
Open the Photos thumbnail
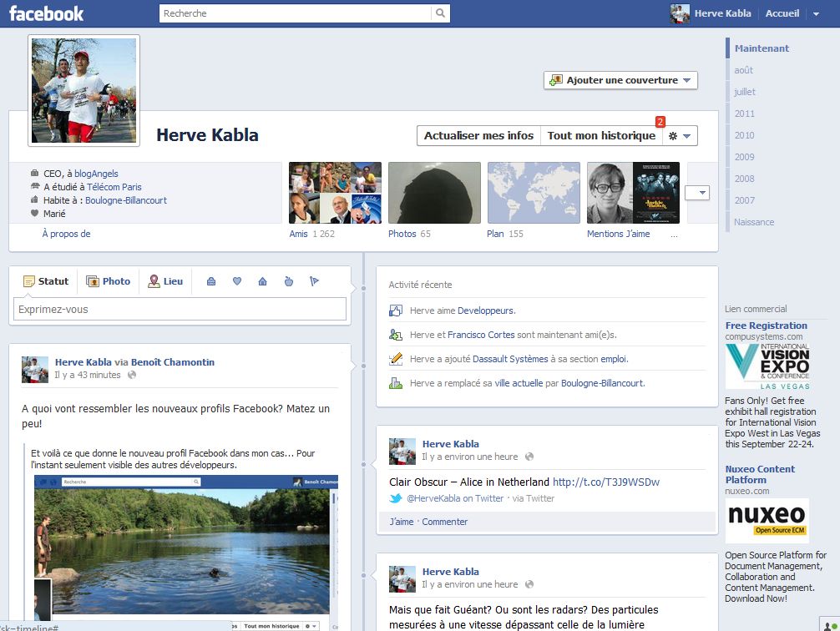434,193
